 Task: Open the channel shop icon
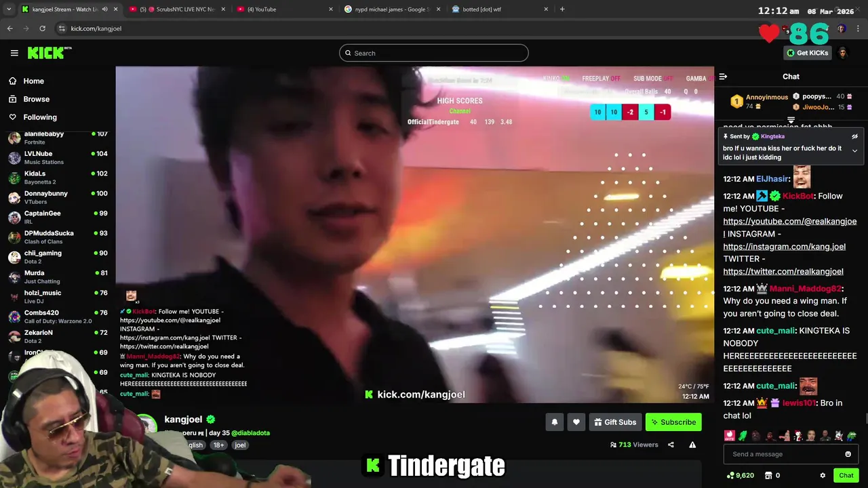pyautogui.click(x=768, y=476)
